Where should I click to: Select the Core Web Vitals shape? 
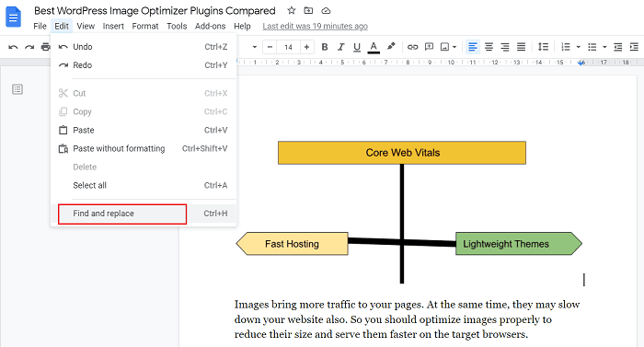[x=402, y=153]
